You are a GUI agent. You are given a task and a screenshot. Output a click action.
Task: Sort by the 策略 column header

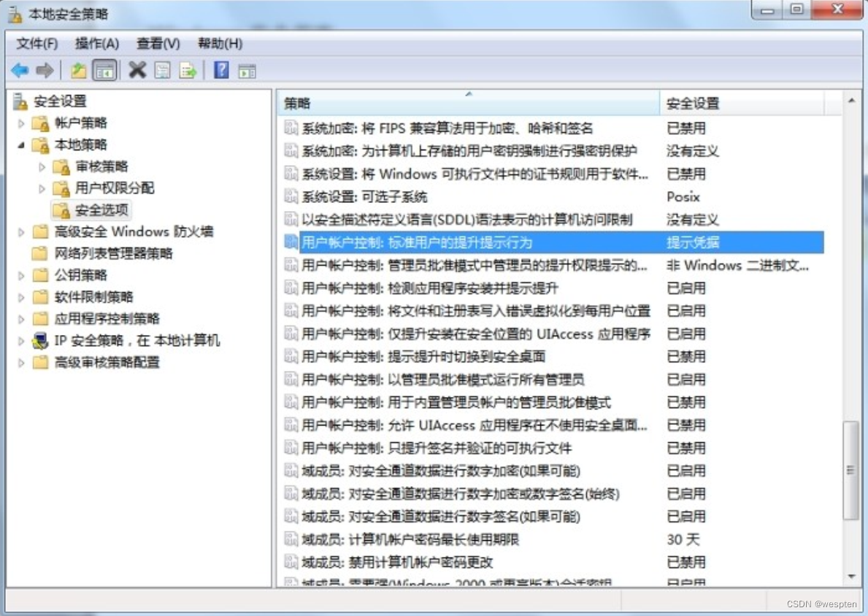pyautogui.click(x=469, y=103)
